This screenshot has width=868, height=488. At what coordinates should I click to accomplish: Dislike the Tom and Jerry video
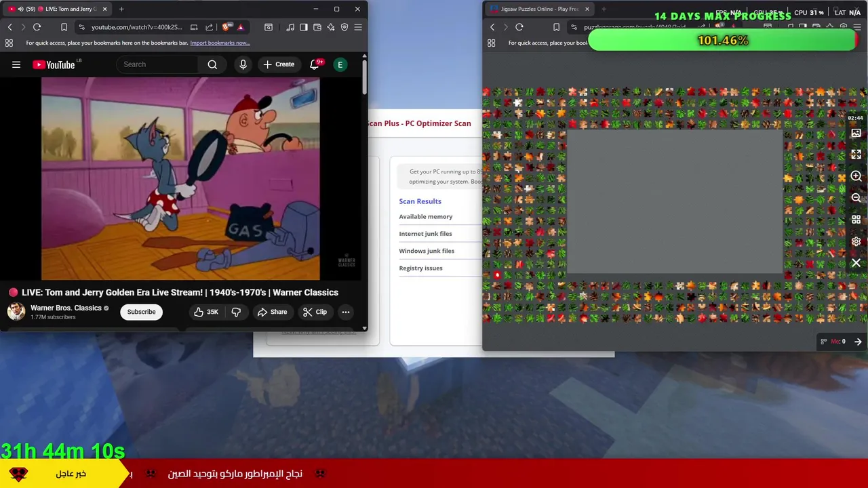coord(236,312)
